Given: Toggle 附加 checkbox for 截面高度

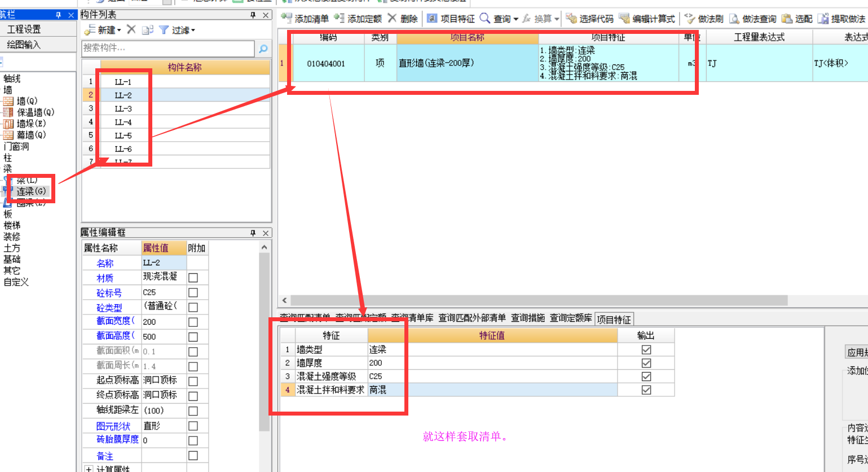Looking at the screenshot, I should click(x=193, y=336).
